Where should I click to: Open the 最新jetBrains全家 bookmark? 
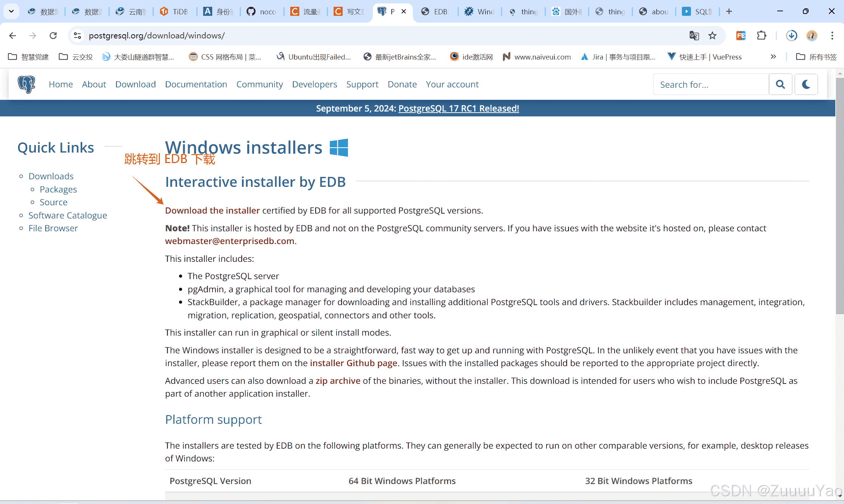point(400,57)
